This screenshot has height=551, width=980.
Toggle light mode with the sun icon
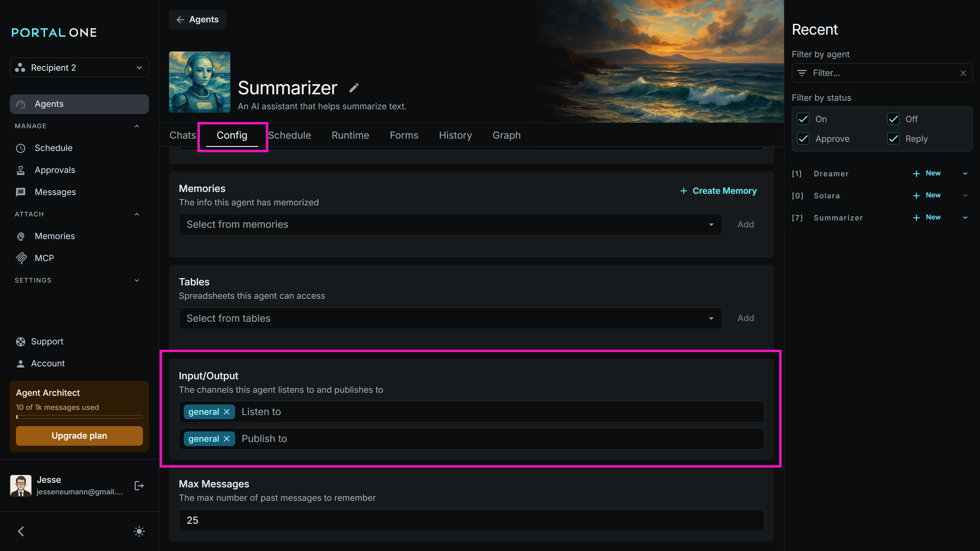[x=139, y=531]
